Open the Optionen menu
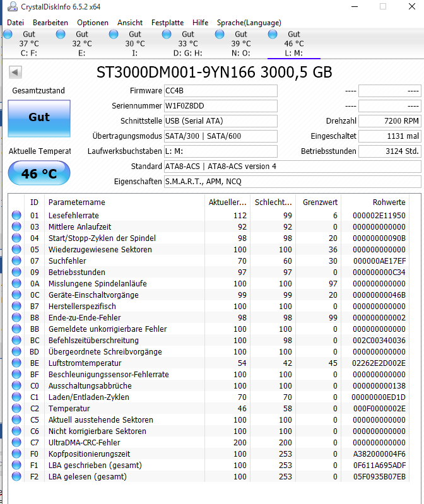Screen dimensions: 424x504 tap(93, 23)
